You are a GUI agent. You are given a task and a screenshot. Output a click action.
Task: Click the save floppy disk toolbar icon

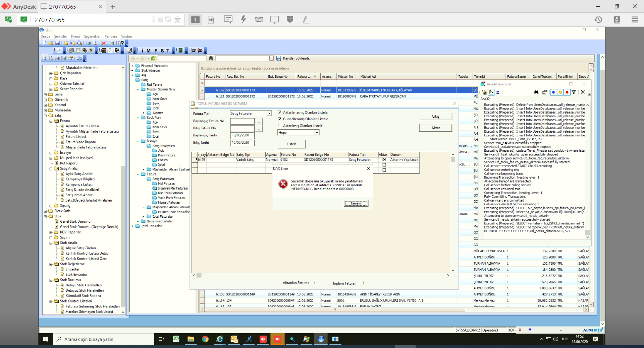(57, 43)
